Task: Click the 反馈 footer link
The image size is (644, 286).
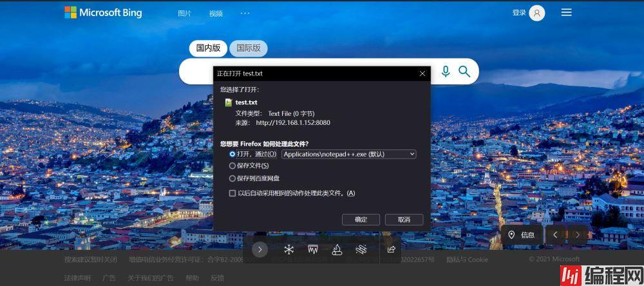Action: pos(217,278)
